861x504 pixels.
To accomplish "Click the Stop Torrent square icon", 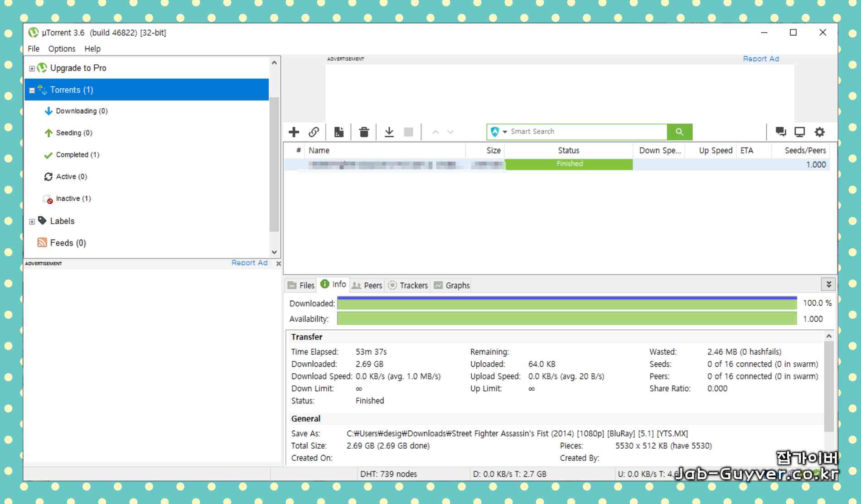I will click(x=408, y=132).
